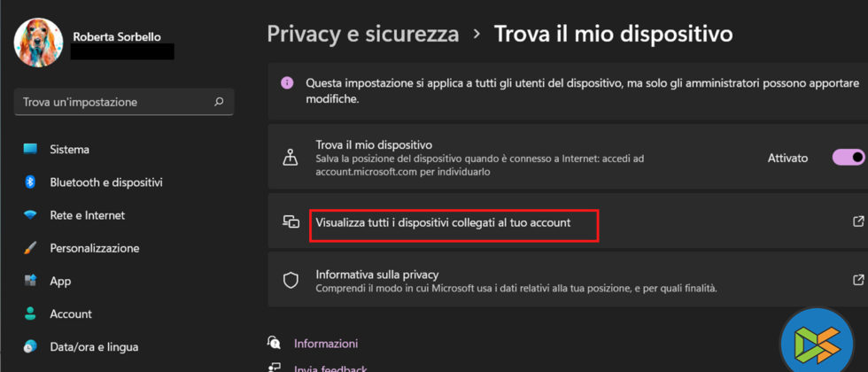Screen dimensions: 868x372
Task: Click the Sistema monitor icon in sidebar
Action: click(31, 149)
